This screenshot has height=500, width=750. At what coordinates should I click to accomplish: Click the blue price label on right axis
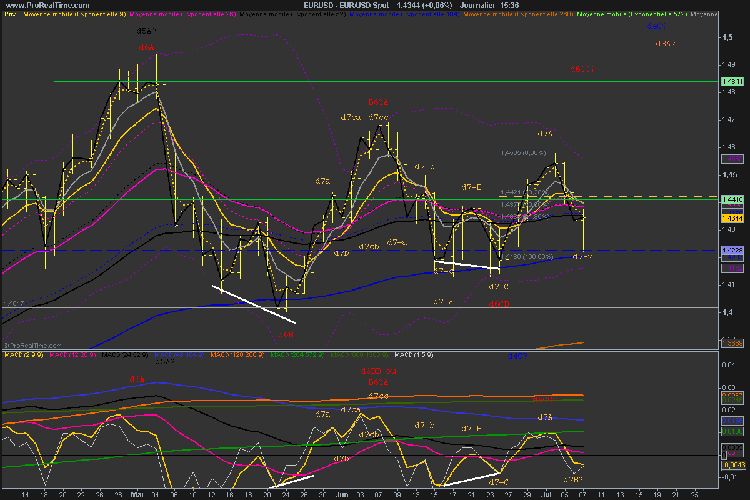coord(731,250)
